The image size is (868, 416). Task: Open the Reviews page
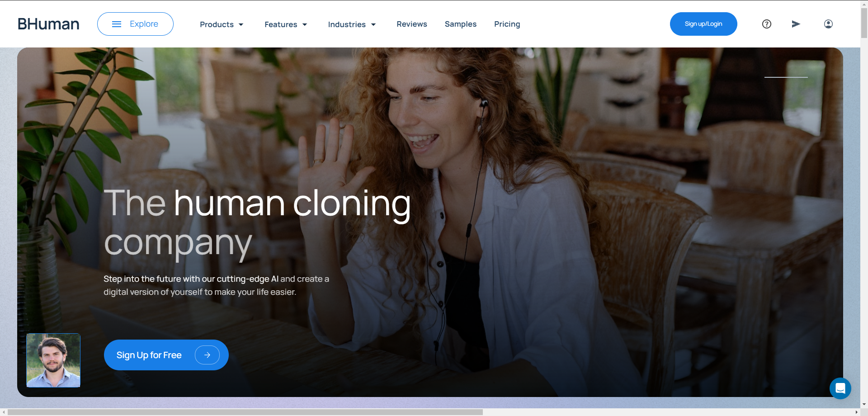coord(411,24)
